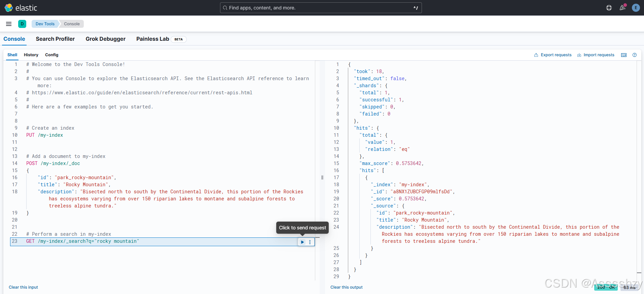The width and height of the screenshot is (644, 294).
Task: Click the rest-apis.html URL comment line
Action: point(139,93)
